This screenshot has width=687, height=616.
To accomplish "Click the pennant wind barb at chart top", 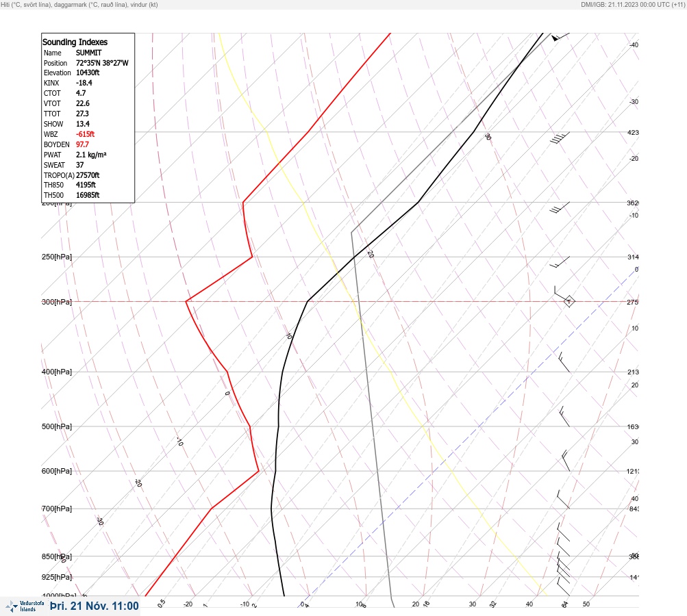I will tap(560, 37).
